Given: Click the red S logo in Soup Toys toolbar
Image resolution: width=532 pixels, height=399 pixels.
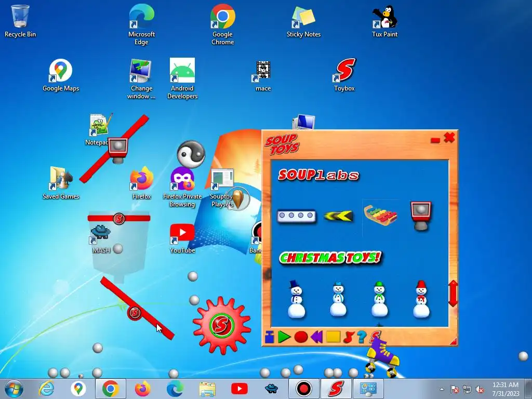Looking at the screenshot, I should pyautogui.click(x=375, y=336).
